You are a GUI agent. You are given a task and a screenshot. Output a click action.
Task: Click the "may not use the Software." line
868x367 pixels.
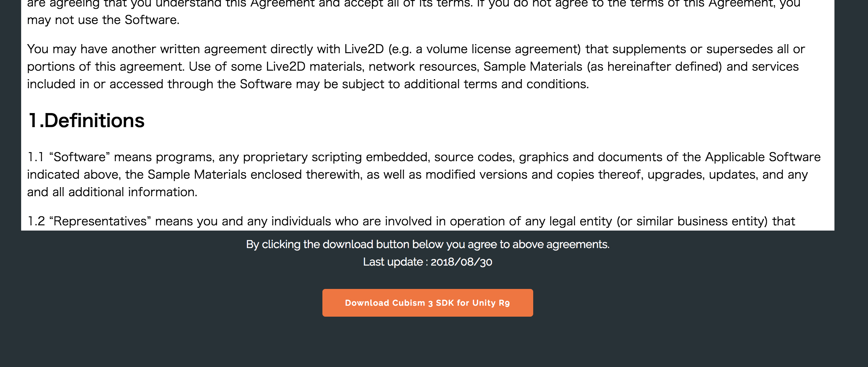103,20
